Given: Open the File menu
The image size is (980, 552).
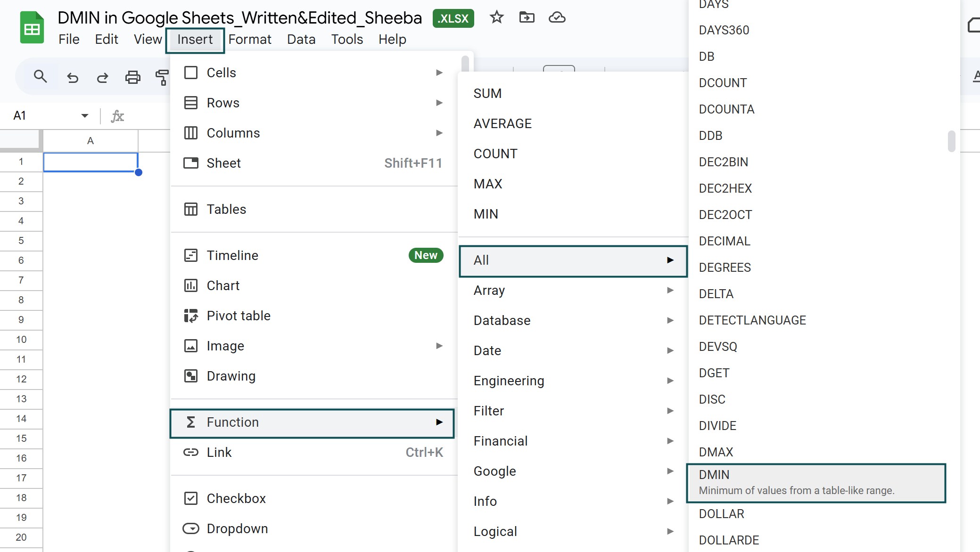Looking at the screenshot, I should point(69,40).
